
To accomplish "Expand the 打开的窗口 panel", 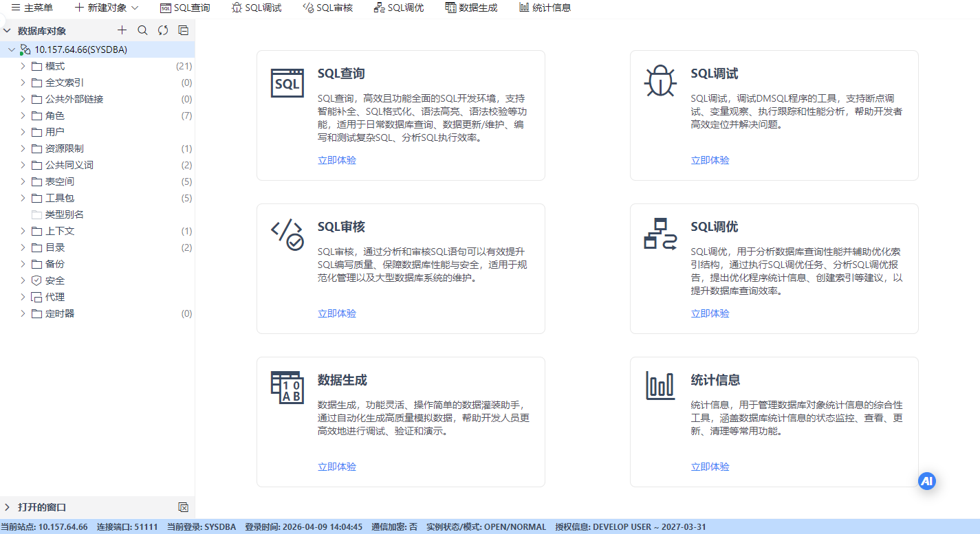I will coord(7,507).
